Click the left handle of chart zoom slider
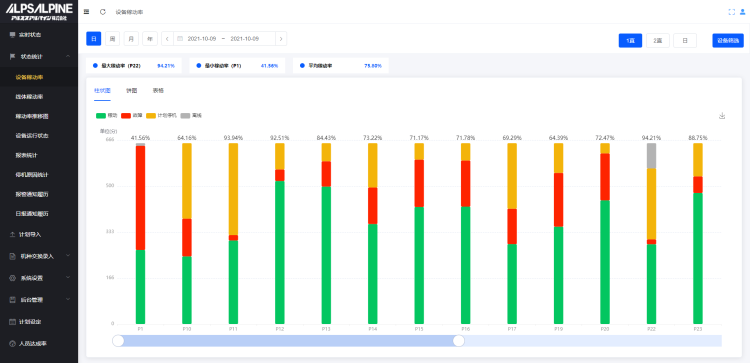This screenshot has height=363, width=750. point(118,341)
